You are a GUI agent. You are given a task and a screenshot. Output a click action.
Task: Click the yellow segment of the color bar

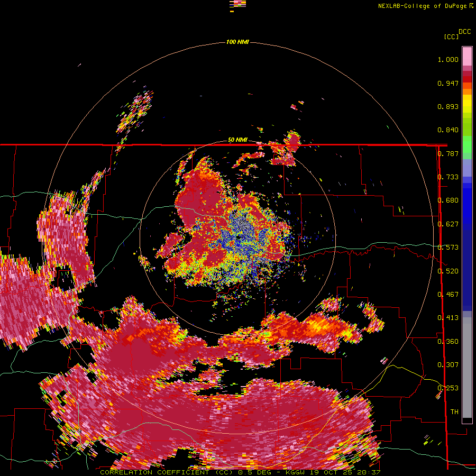click(x=467, y=104)
